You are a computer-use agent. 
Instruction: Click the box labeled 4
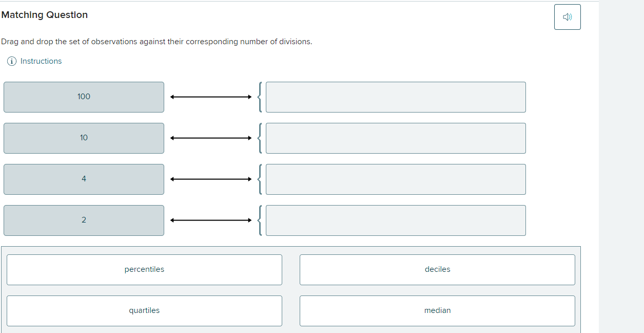pyautogui.click(x=84, y=179)
